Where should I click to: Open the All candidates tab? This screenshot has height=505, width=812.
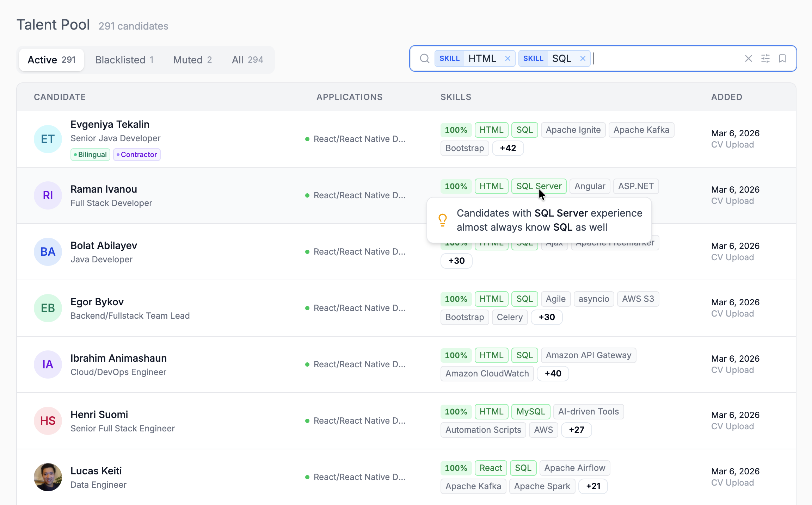[247, 60]
